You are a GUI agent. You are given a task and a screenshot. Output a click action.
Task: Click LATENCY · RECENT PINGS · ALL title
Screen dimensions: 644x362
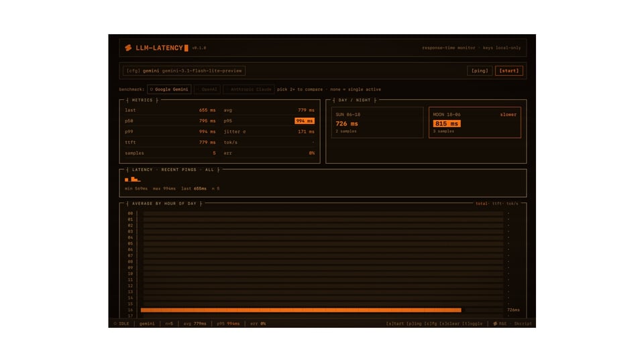click(x=172, y=170)
